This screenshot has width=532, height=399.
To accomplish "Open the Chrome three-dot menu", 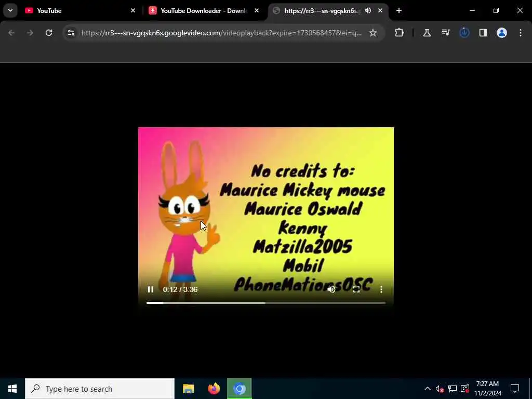I will (x=521, y=33).
